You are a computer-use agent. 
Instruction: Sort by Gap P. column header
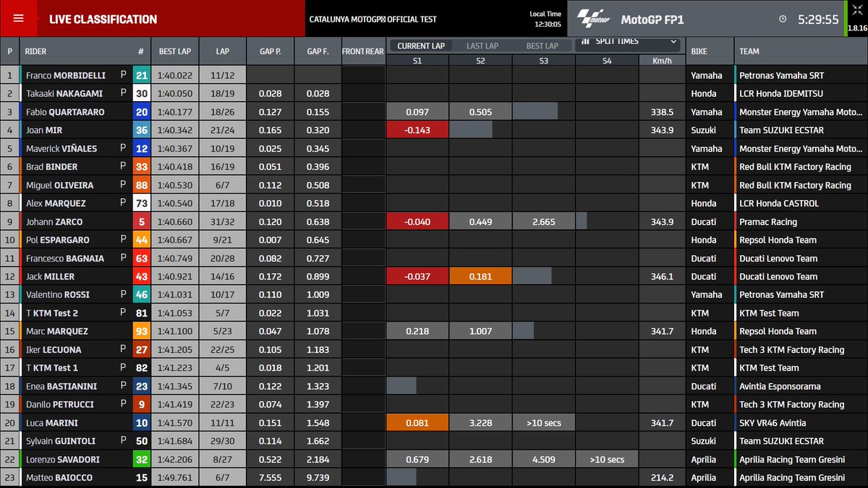click(270, 51)
